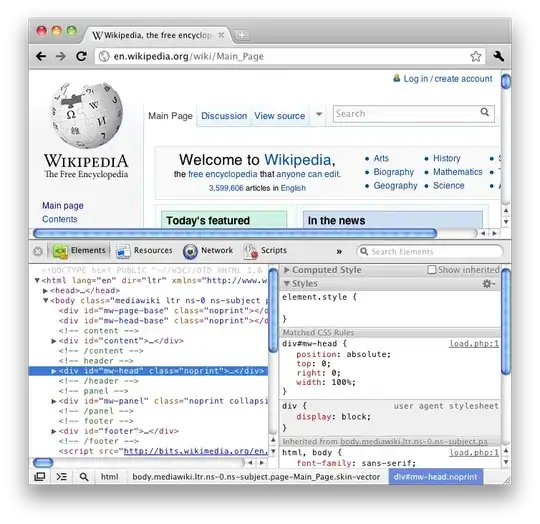This screenshot has width=540, height=524.
Task: Open the Resources panel
Action: tap(144, 251)
